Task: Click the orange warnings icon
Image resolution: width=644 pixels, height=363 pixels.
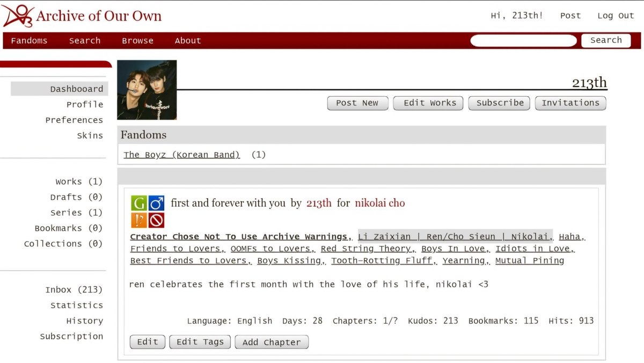Action: tap(138, 220)
